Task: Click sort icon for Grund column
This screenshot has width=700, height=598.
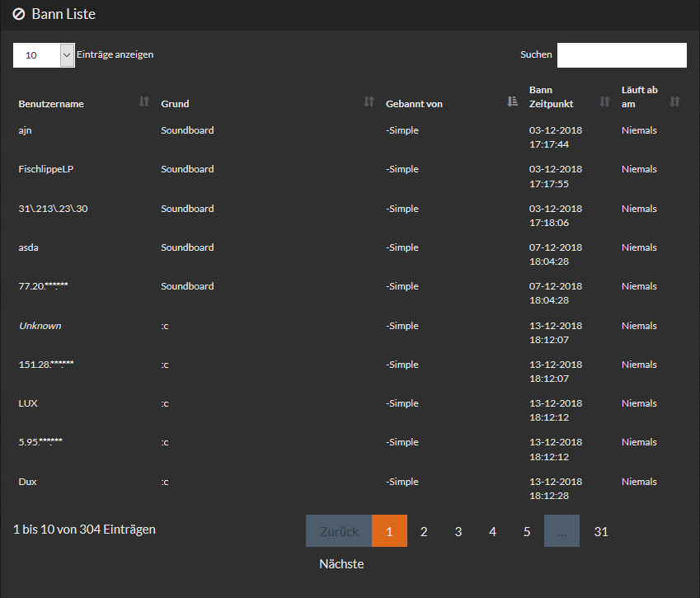Action: click(369, 101)
